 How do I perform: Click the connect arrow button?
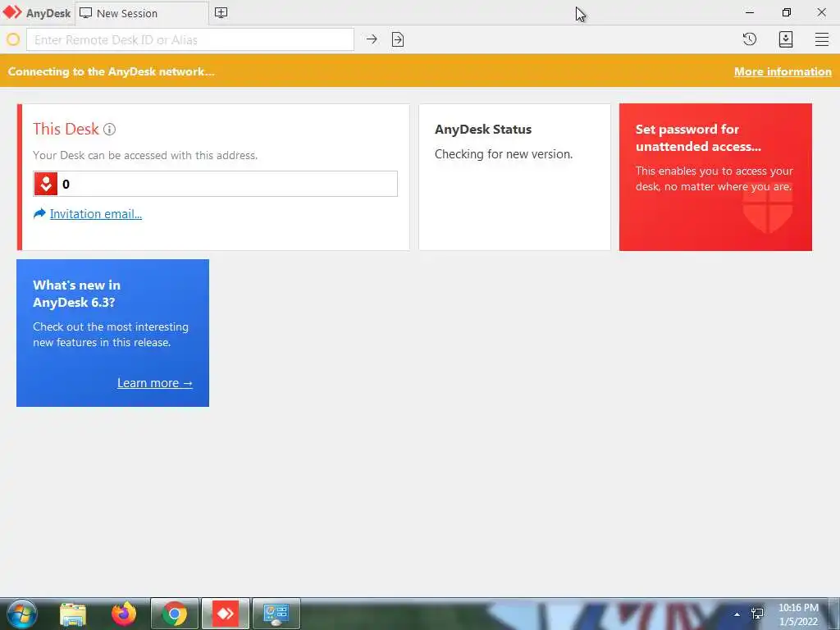[x=372, y=39]
